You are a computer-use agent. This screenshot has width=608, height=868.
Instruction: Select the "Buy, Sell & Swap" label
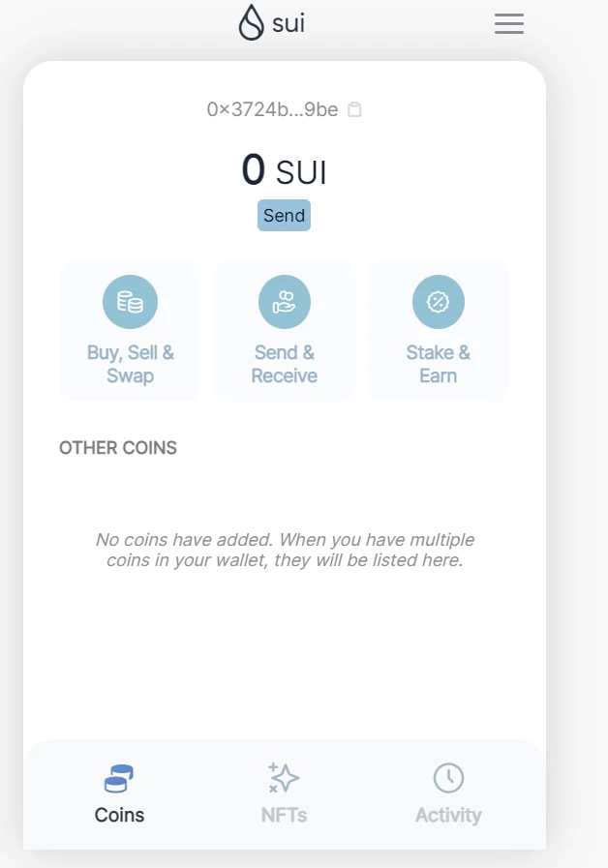click(130, 364)
